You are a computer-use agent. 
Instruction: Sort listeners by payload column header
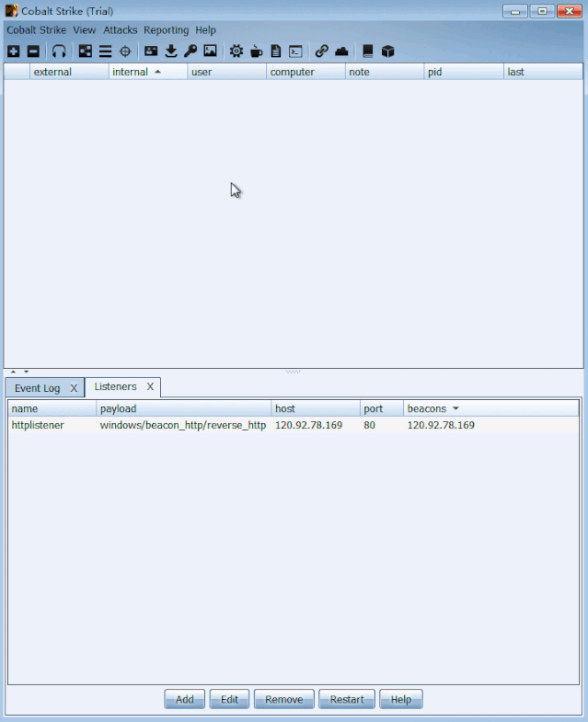184,409
